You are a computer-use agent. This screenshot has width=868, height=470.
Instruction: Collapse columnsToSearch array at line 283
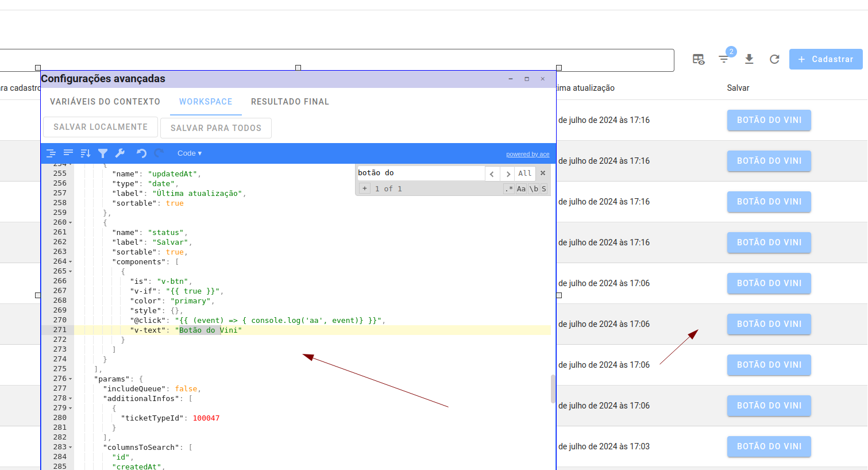(x=71, y=447)
